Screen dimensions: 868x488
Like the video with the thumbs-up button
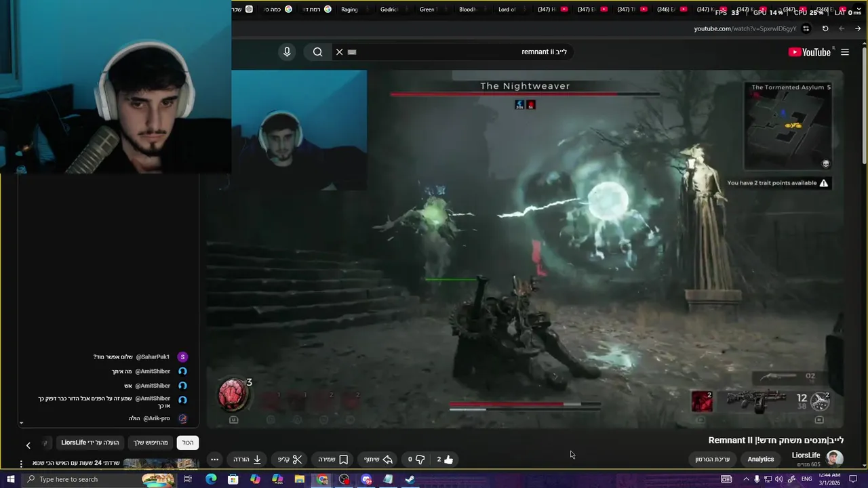click(444, 459)
